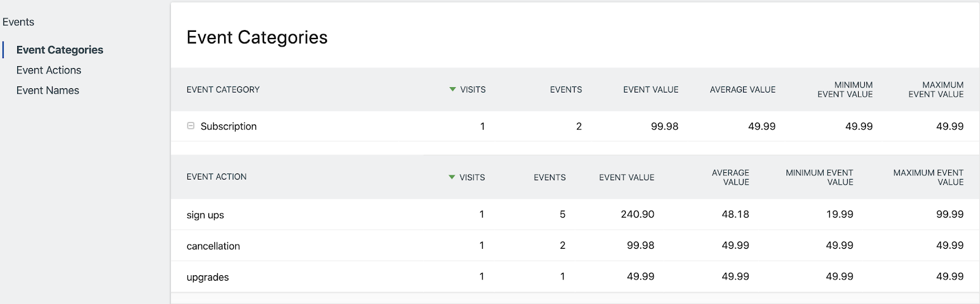Collapse the Subscription row minus icon
The width and height of the screenshot is (980, 304).
click(190, 126)
